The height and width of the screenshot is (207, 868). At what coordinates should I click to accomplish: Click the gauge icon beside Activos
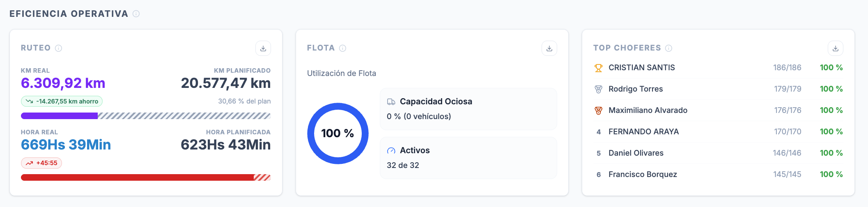pos(391,151)
